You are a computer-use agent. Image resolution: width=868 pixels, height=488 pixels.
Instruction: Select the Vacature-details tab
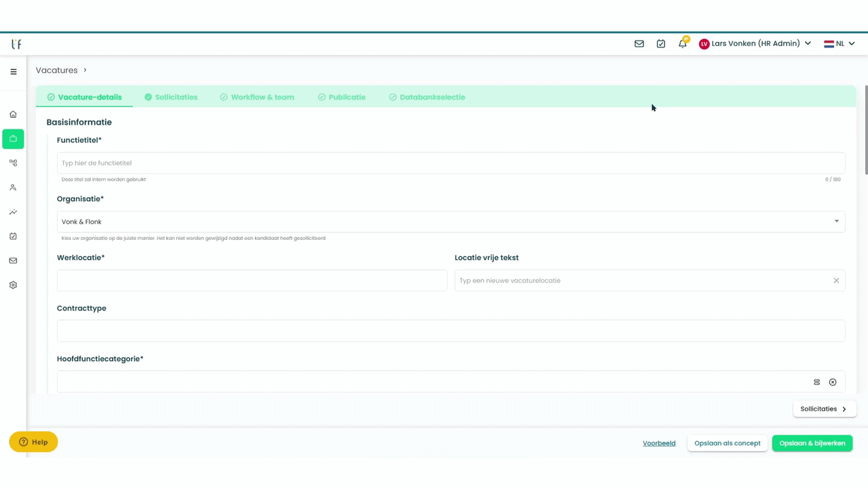tap(85, 97)
